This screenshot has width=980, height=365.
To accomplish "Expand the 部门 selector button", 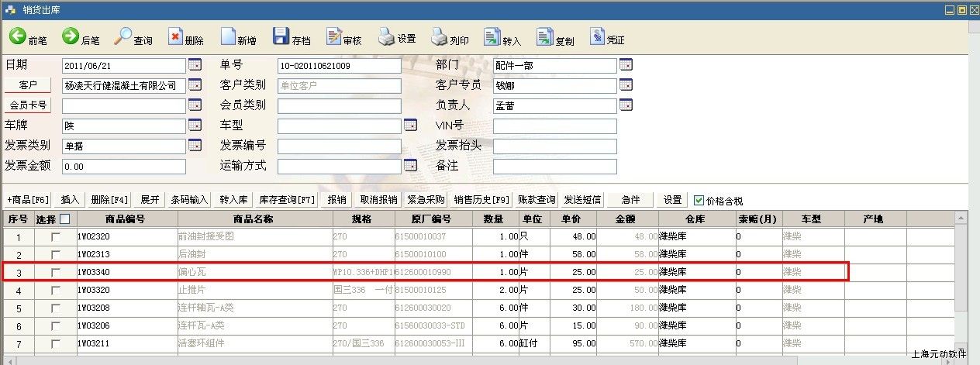I will tap(626, 65).
